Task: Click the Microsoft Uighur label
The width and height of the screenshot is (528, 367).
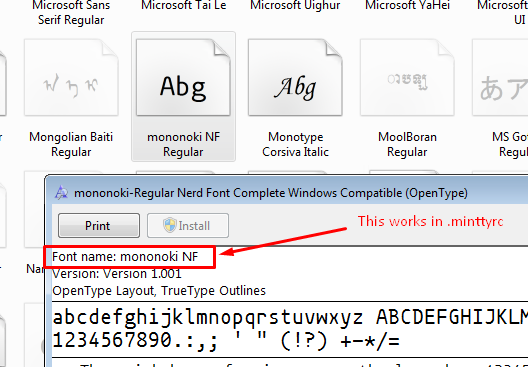Action: click(x=295, y=5)
